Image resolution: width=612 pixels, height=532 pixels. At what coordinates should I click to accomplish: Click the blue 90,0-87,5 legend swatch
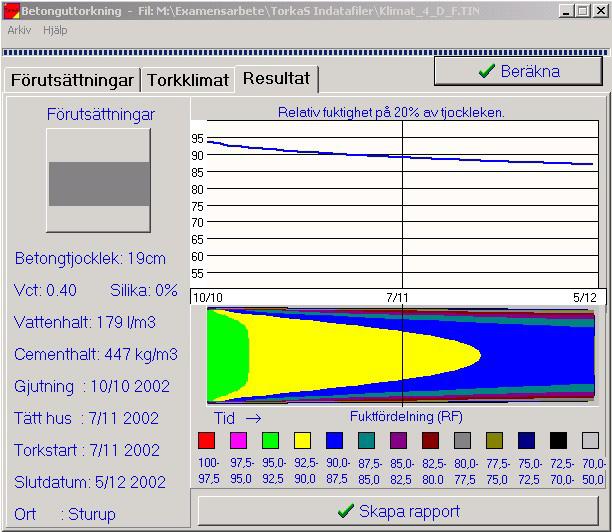tap(334, 440)
